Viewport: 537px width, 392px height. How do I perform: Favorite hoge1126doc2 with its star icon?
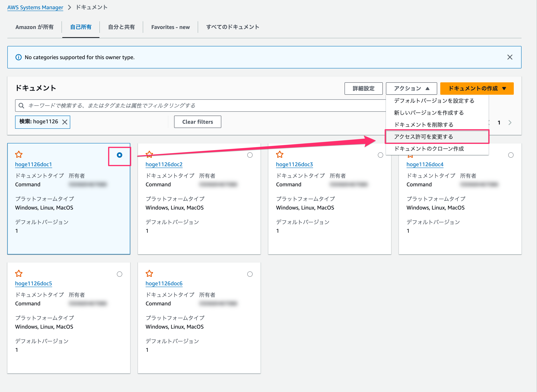(x=149, y=154)
